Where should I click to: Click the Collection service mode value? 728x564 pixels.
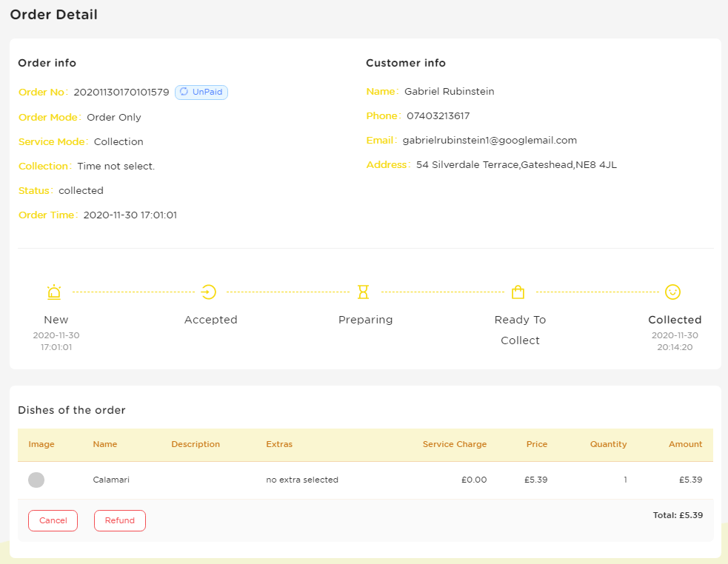point(118,142)
